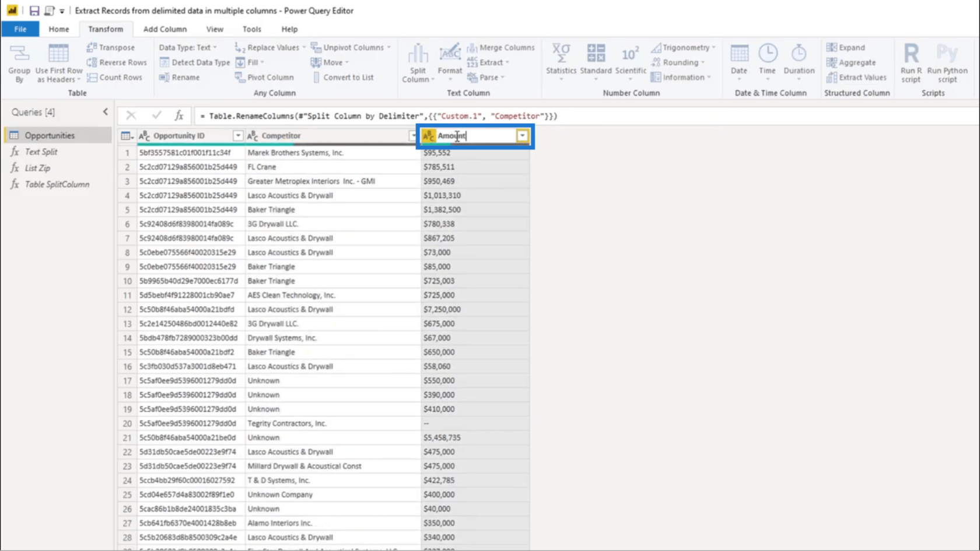Open the Statistics tool
This screenshot has height=551, width=980.
561,62
